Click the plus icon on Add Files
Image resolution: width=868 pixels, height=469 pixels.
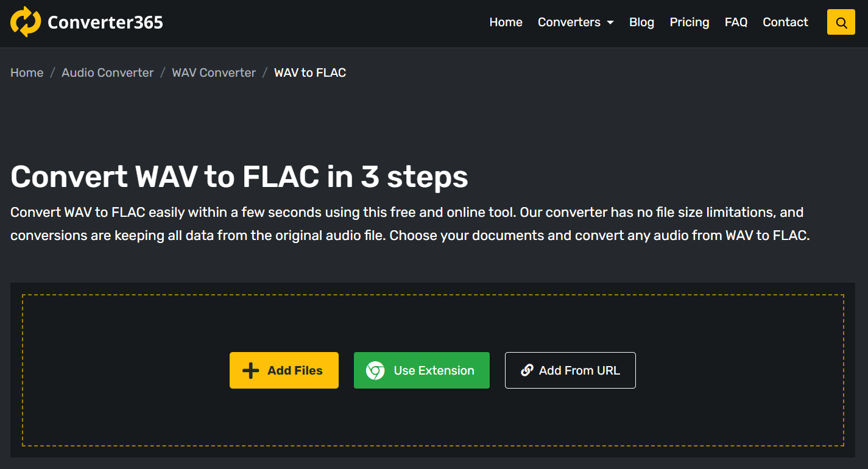coord(250,370)
